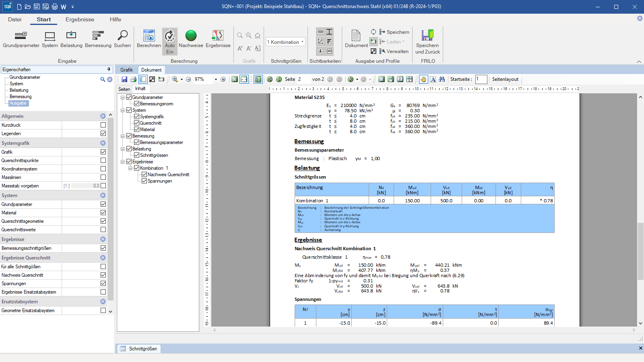Click Speichern in Ausgabe und Profile
The image size is (644, 362).
pyautogui.click(x=394, y=32)
